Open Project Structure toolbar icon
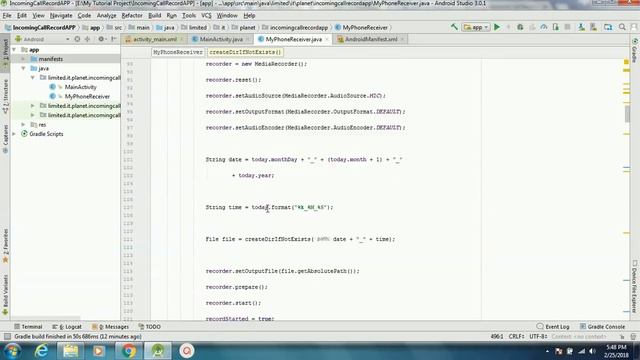640x360 pixels. click(608, 27)
